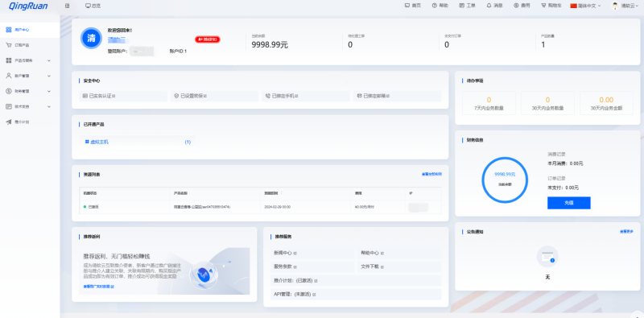Expand 账户管理 in the sidebar
This screenshot has height=318, width=644.
click(30, 76)
